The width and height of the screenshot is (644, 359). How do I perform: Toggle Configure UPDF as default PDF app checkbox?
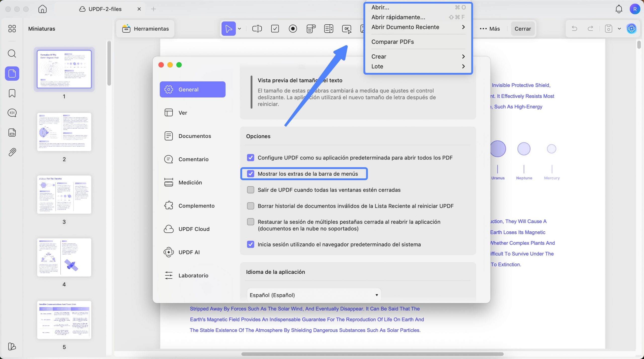251,158
